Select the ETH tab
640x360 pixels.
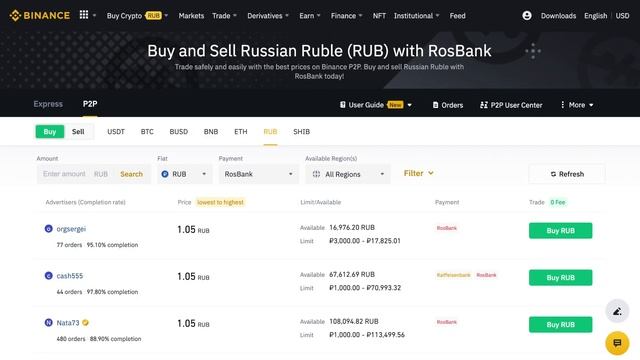tap(241, 131)
